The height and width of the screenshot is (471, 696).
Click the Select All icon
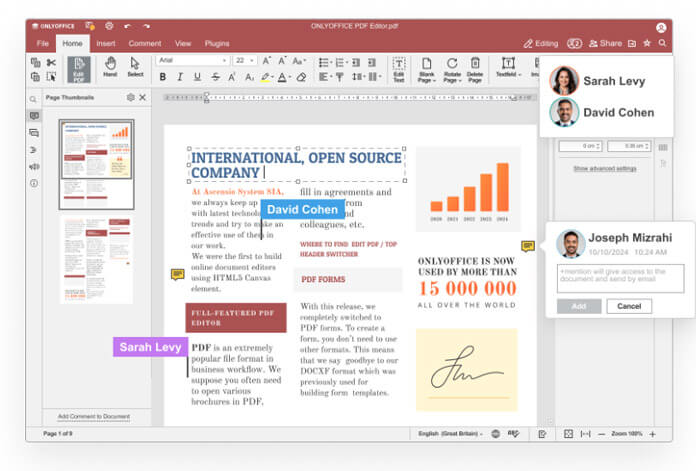tap(51, 77)
